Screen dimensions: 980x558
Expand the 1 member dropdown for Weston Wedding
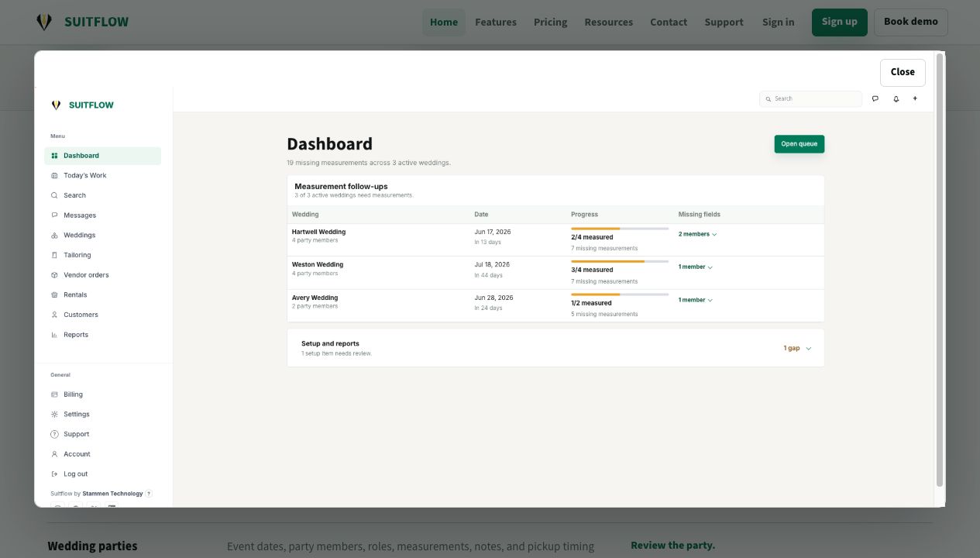696,267
